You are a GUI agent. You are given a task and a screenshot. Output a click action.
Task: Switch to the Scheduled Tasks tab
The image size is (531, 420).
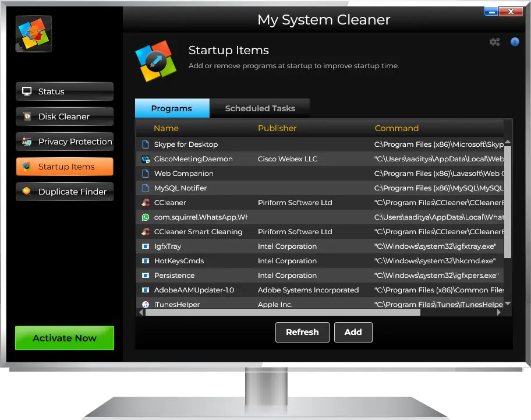[x=260, y=108]
